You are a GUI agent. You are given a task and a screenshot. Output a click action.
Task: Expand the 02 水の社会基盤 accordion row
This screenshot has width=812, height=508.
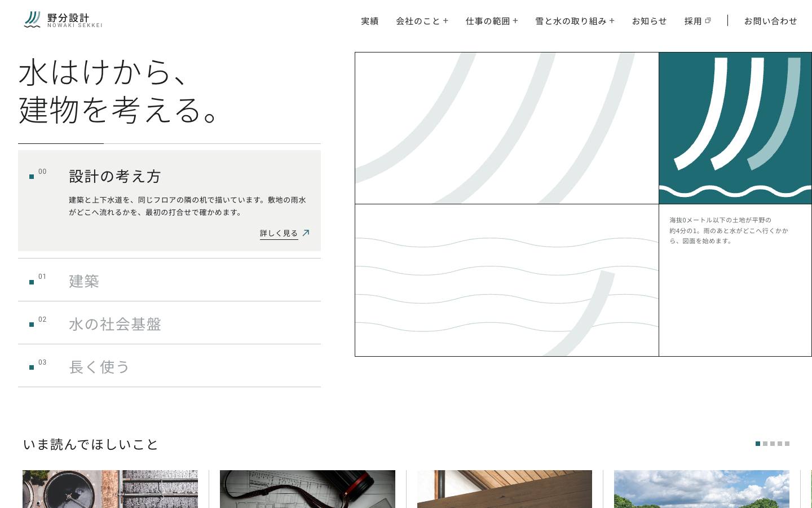pyautogui.click(x=169, y=323)
